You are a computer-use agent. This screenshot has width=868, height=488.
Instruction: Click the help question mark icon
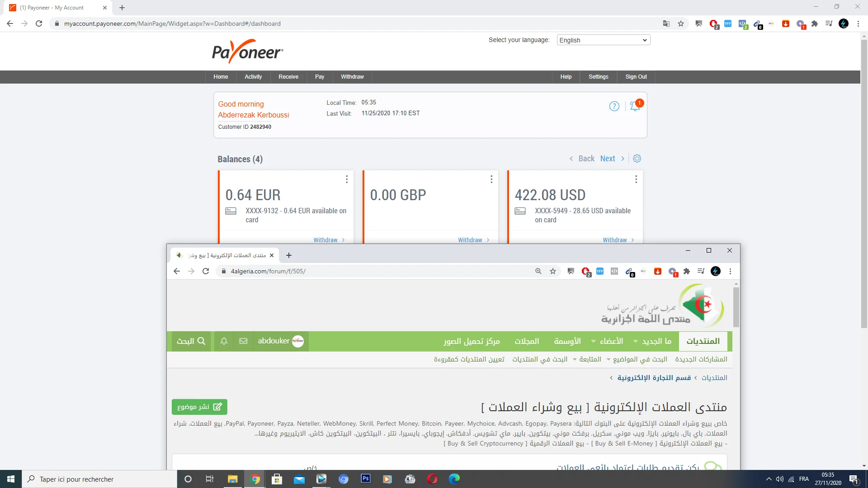pos(614,106)
